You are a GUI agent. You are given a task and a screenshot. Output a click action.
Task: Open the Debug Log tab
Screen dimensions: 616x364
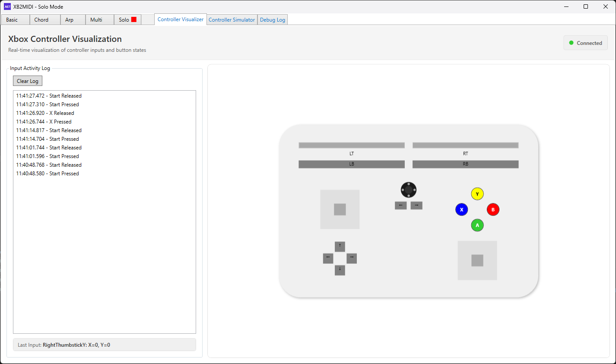coord(272,19)
